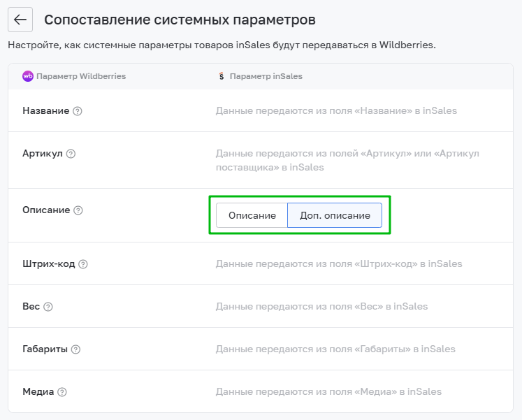Click the page title Сопоставление системных параметров
Viewport: 522px width, 420px height.
coord(180,20)
